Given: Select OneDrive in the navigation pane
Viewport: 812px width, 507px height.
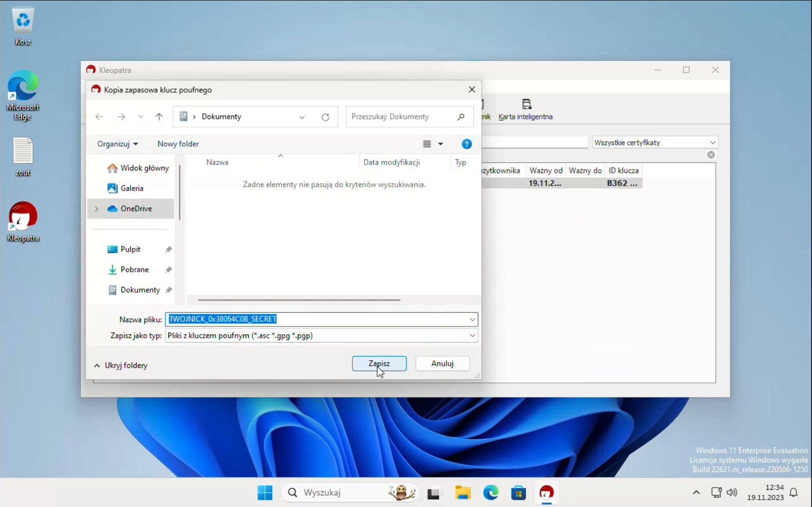Looking at the screenshot, I should 136,208.
